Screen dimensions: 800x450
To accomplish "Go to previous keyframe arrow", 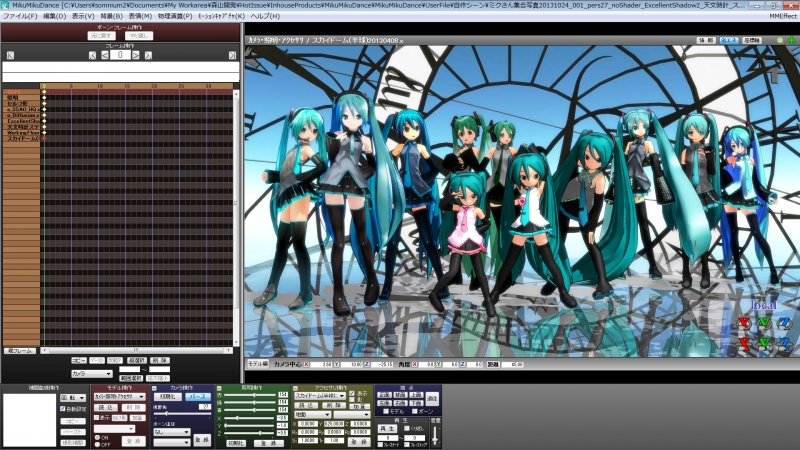I will click(x=92, y=55).
